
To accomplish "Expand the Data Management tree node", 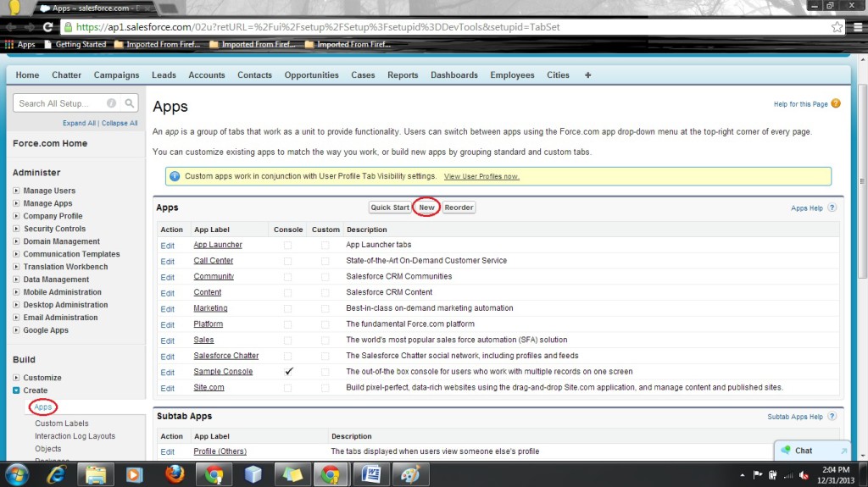I will click(16, 279).
